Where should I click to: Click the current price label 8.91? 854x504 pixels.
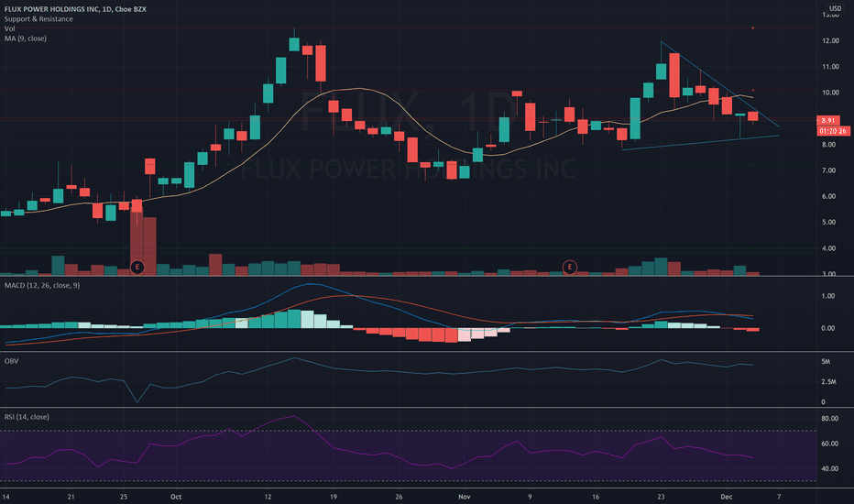point(827,120)
